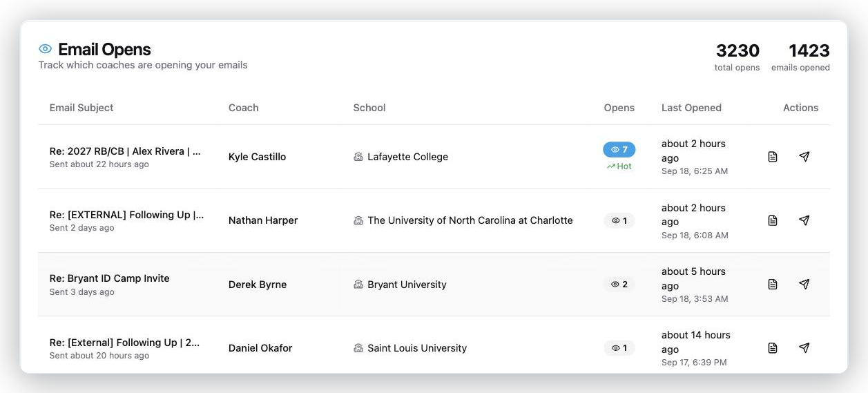Click send icon for Derek Byrne row
This screenshot has height=393, width=868.
pos(804,284)
